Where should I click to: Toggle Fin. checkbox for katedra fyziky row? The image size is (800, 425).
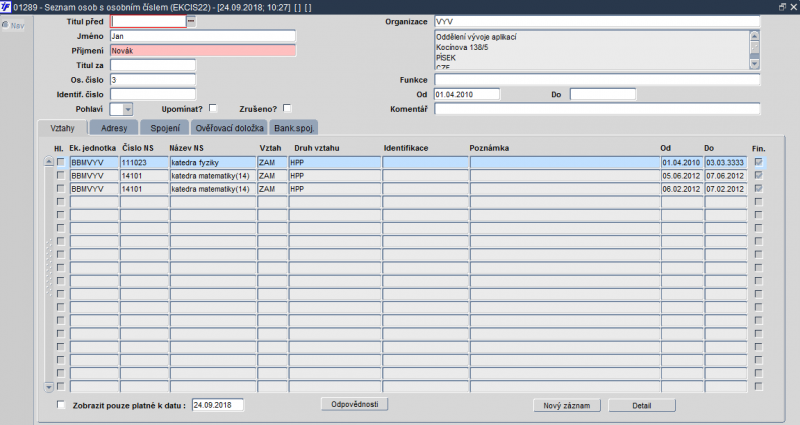click(759, 162)
